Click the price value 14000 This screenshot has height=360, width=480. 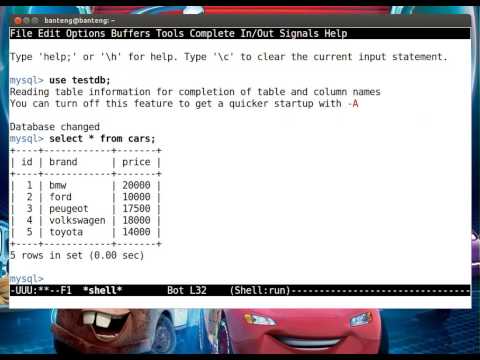[136, 232]
